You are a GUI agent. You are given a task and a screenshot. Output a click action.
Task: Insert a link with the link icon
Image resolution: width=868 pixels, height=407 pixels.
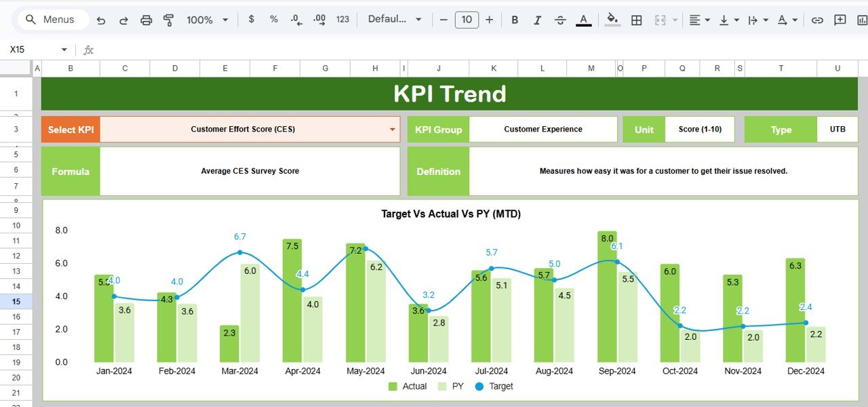pyautogui.click(x=817, y=20)
